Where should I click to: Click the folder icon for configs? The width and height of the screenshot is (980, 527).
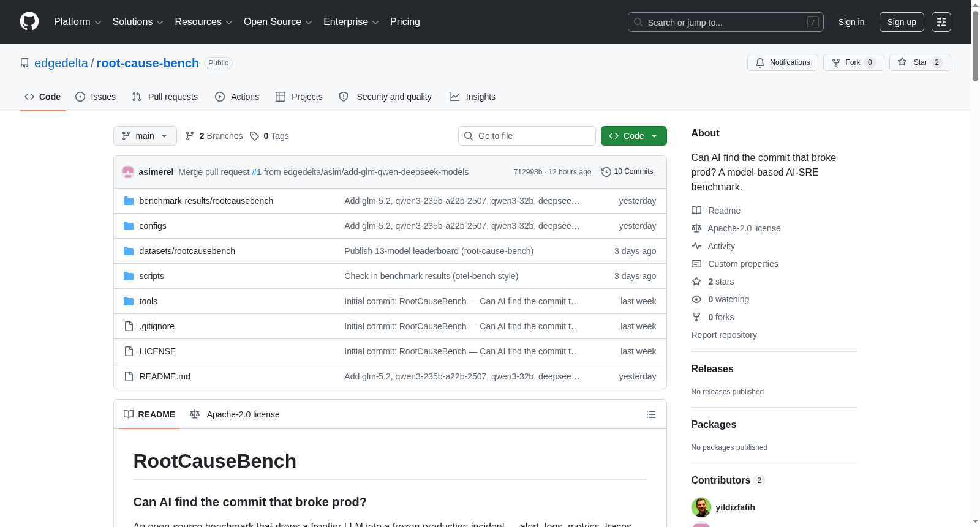click(x=129, y=226)
